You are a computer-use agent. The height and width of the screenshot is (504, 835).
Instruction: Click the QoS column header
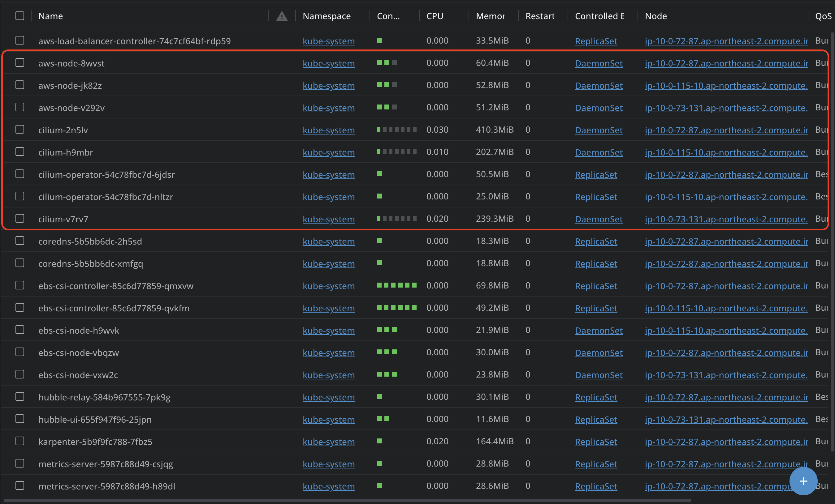pos(823,16)
